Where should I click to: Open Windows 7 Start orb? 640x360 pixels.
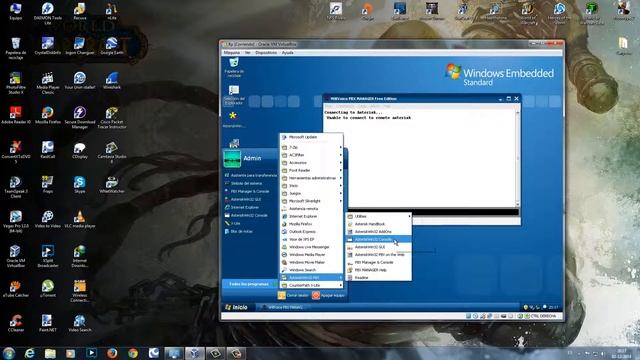point(9,353)
